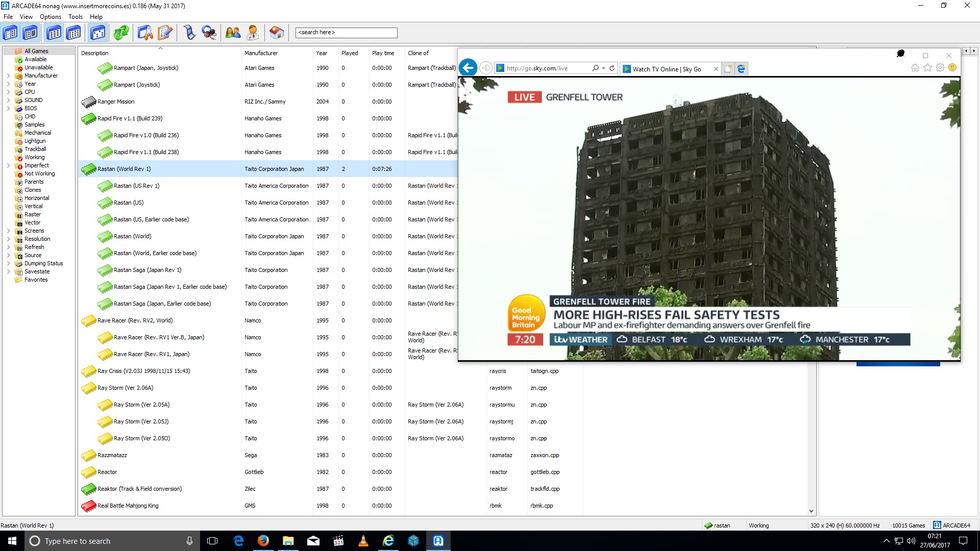Open a new browser tab button
This screenshot has width=980, height=551.
[x=728, y=68]
